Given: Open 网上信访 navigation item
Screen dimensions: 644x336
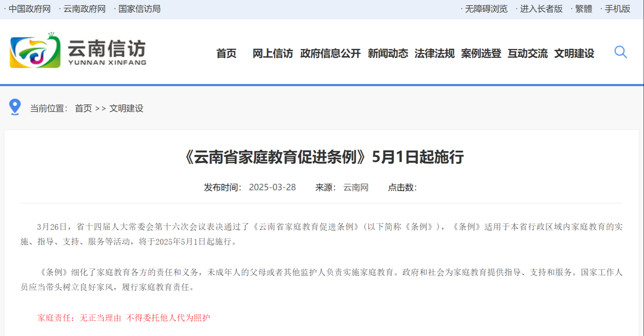Looking at the screenshot, I should (x=272, y=53).
